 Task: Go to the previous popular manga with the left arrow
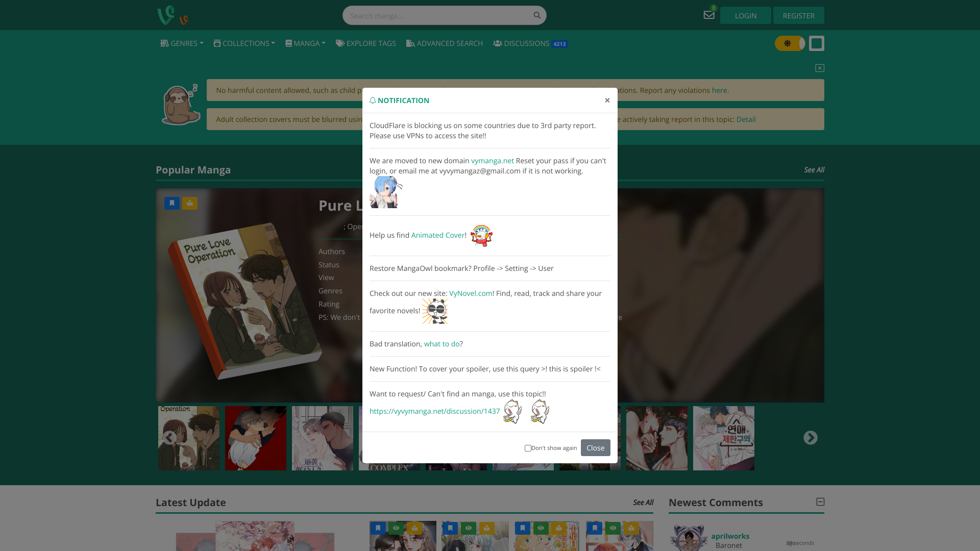click(x=169, y=438)
